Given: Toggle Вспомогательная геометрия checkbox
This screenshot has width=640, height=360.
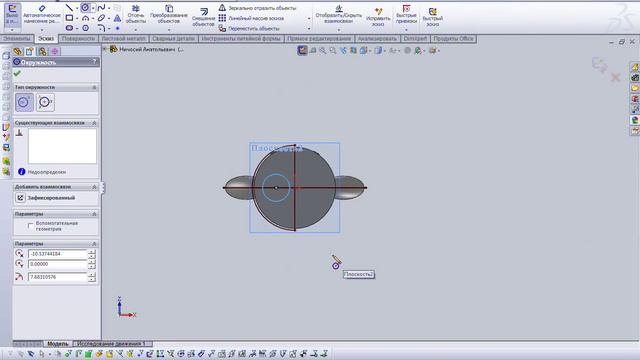Looking at the screenshot, I should click(x=30, y=226).
